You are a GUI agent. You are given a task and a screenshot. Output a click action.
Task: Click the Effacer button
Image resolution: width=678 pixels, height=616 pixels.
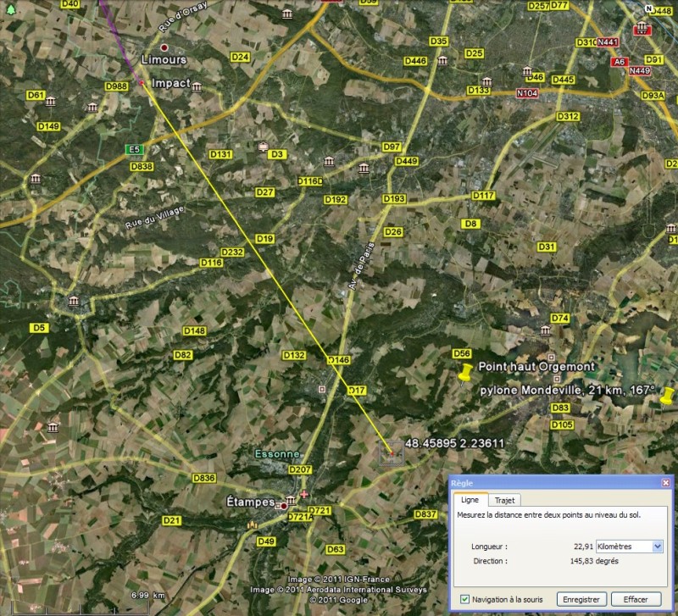[636, 600]
